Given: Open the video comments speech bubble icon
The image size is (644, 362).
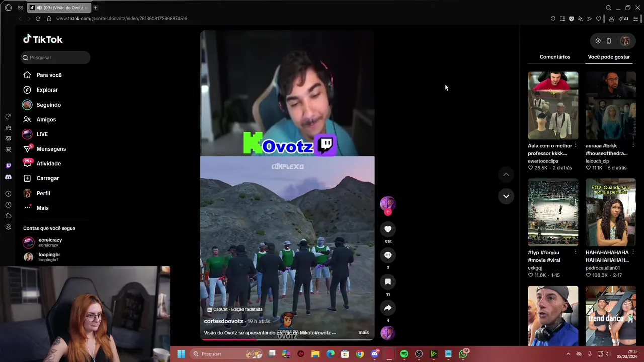Looking at the screenshot, I should point(388,255).
